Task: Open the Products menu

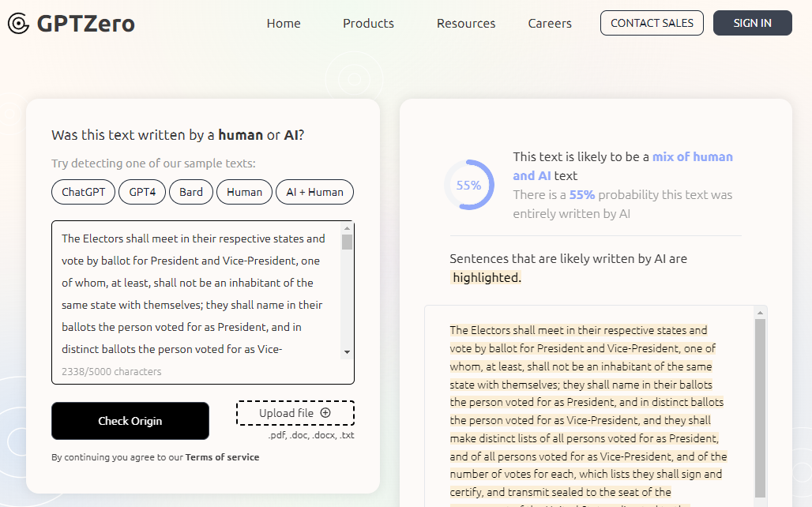Action: click(x=368, y=24)
